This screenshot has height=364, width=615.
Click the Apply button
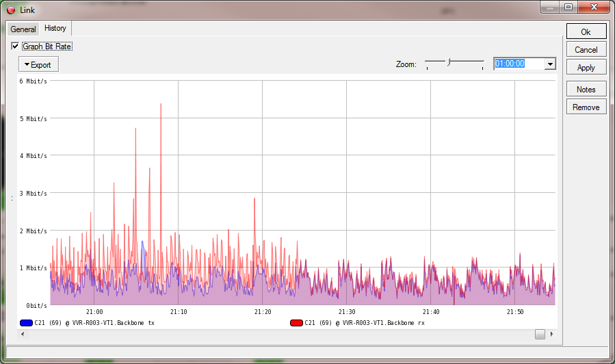click(586, 68)
